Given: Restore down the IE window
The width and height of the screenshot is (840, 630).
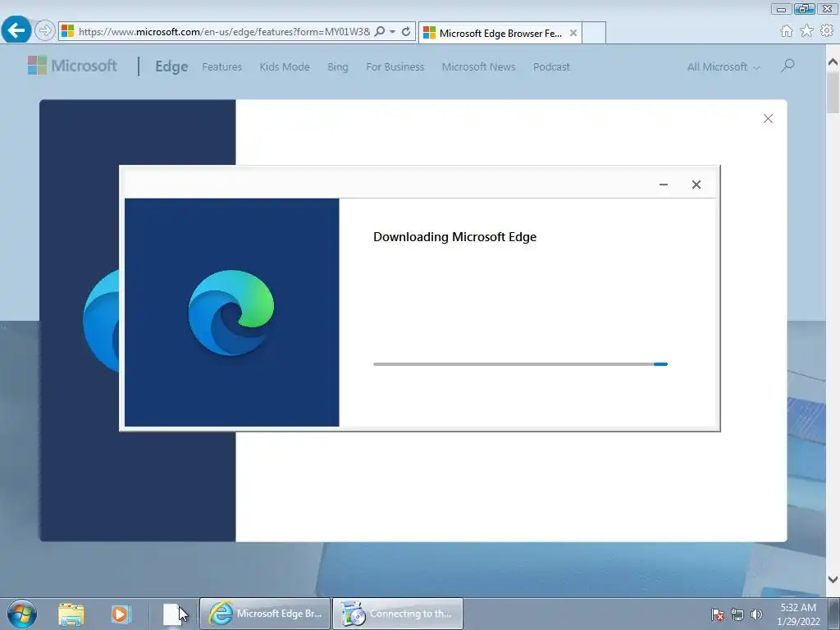Looking at the screenshot, I should (x=804, y=9).
